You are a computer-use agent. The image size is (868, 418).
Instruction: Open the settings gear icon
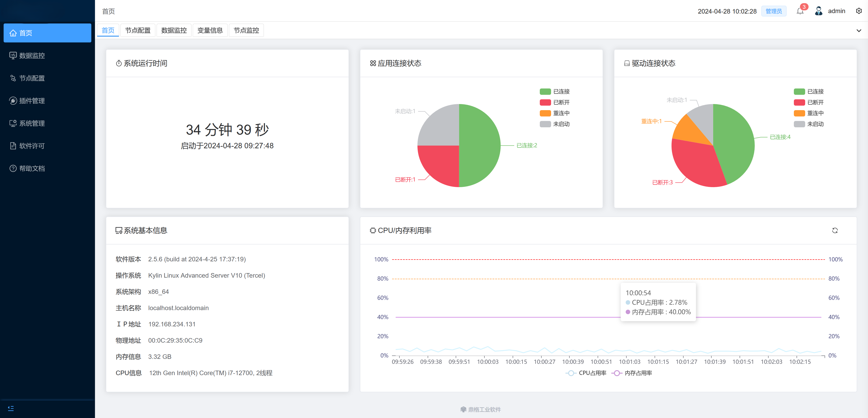[859, 11]
